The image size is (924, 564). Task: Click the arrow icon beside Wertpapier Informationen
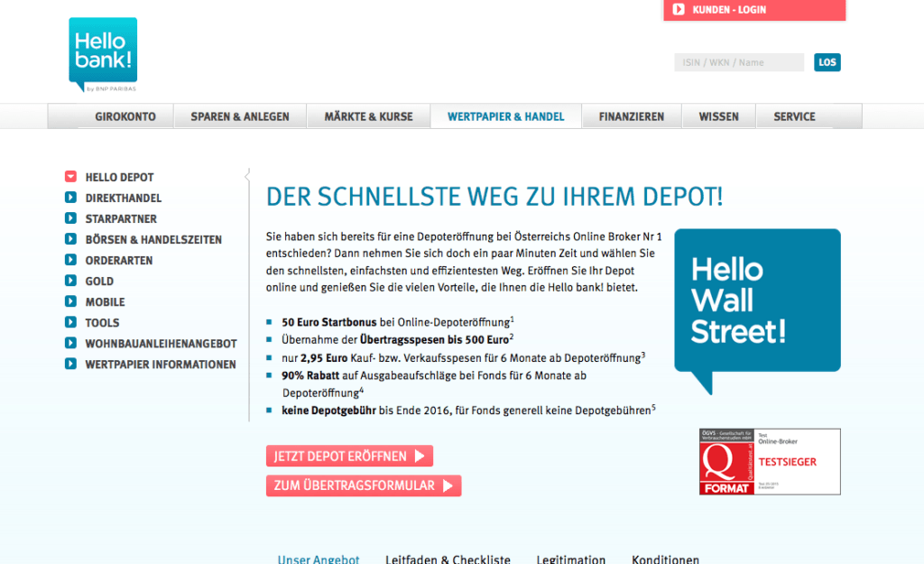(70, 364)
